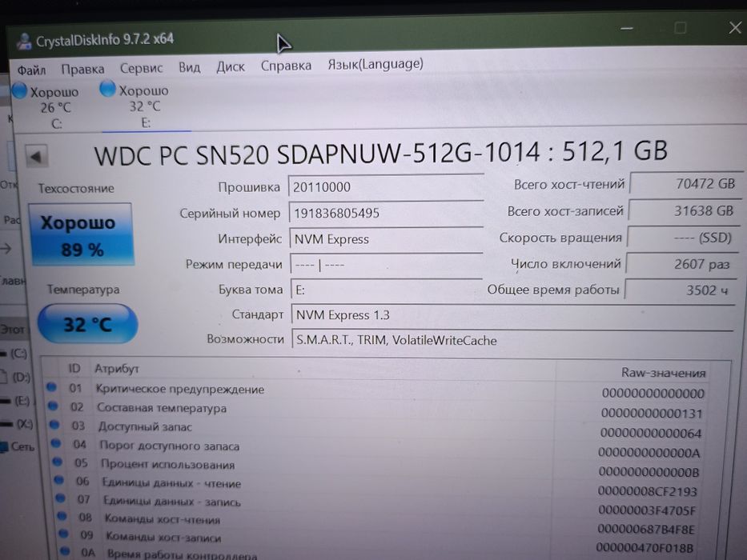Click the Буква тома field E:
747x560 pixels.
tap(387, 290)
